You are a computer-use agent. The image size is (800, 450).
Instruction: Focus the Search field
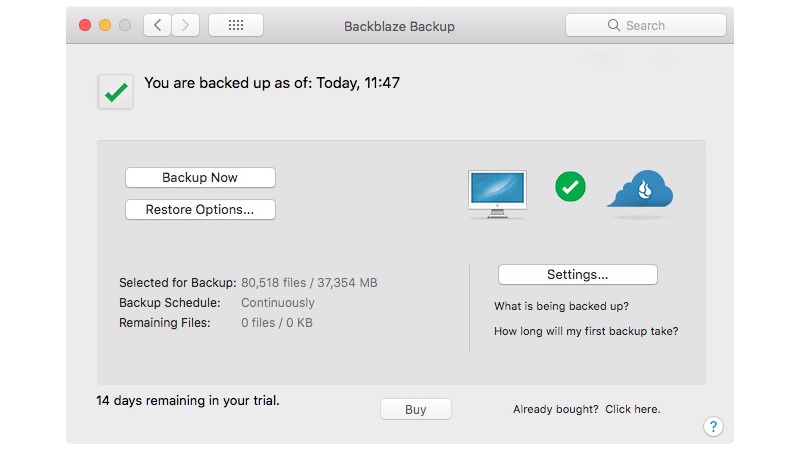click(645, 25)
